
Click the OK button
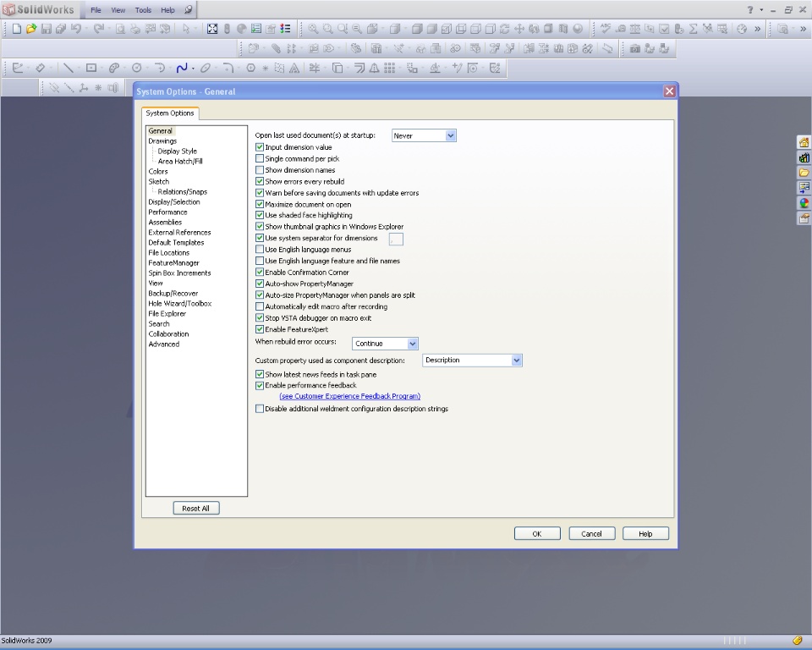click(x=537, y=534)
